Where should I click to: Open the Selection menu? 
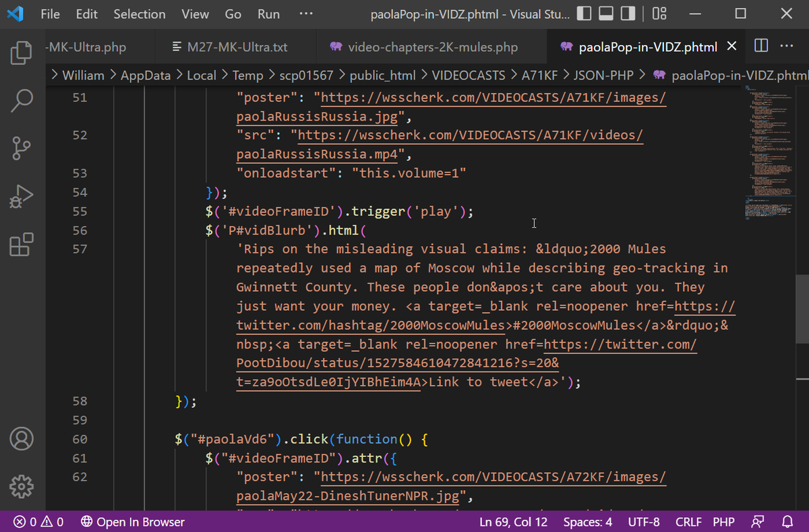pyautogui.click(x=140, y=13)
